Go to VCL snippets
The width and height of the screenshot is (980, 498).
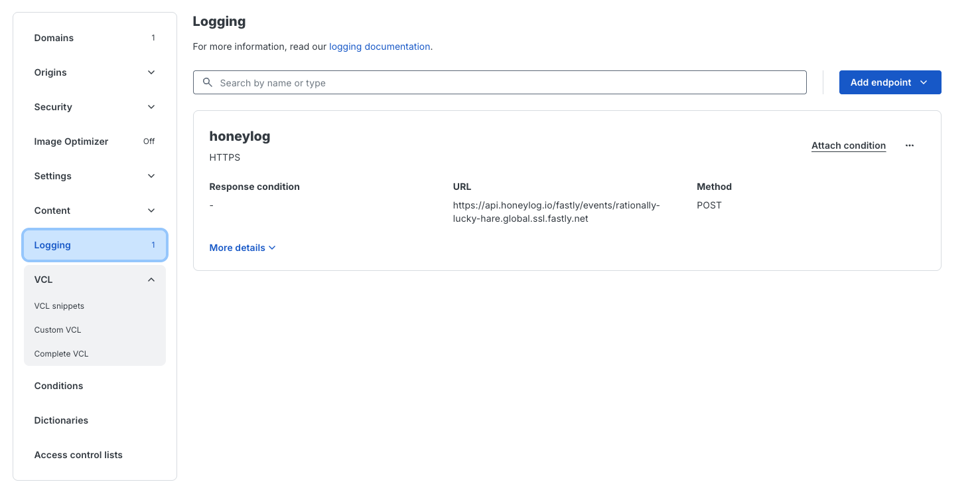tap(59, 306)
